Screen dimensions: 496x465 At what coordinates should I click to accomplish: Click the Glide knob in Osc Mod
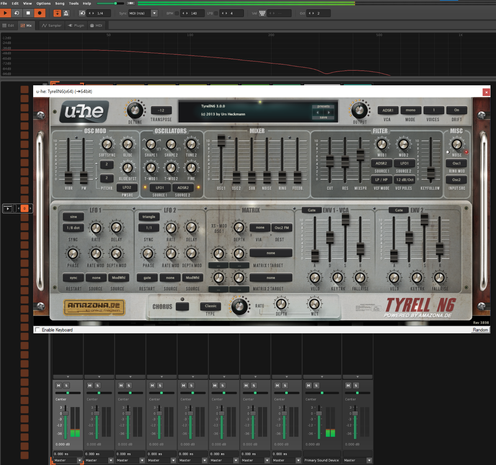tap(127, 144)
